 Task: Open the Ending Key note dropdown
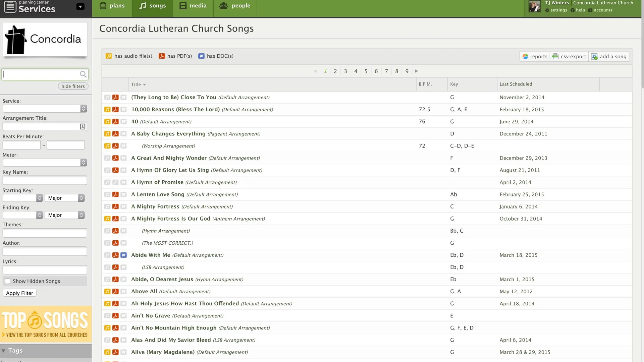point(23,215)
